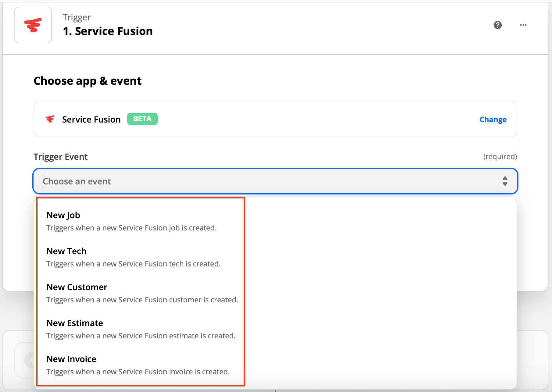Click the Trigger label above step title

click(x=77, y=17)
